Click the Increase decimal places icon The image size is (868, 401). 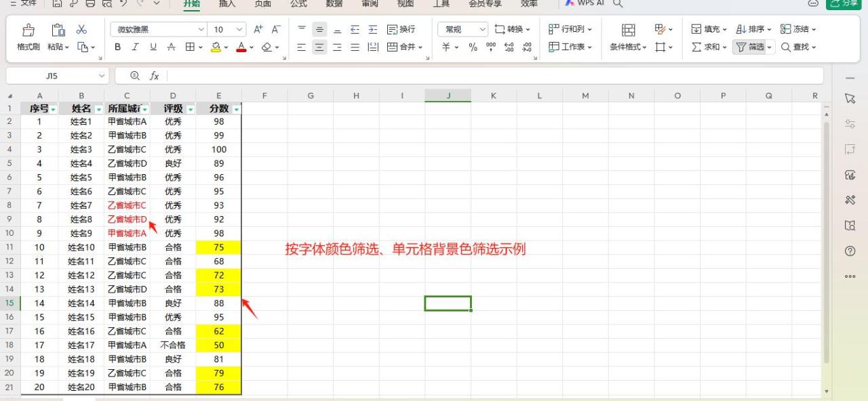[x=510, y=47]
